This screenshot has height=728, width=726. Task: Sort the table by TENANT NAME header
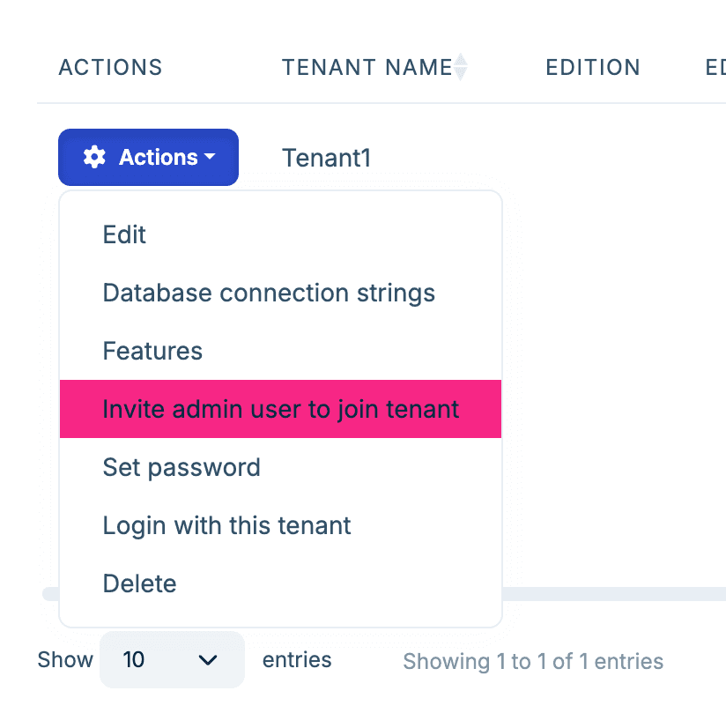point(368,67)
